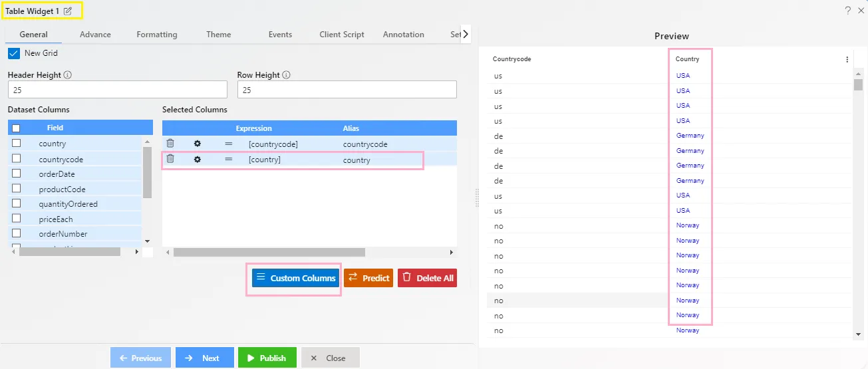This screenshot has width=868, height=369.
Task: Open the Theme tab
Action: tap(219, 35)
